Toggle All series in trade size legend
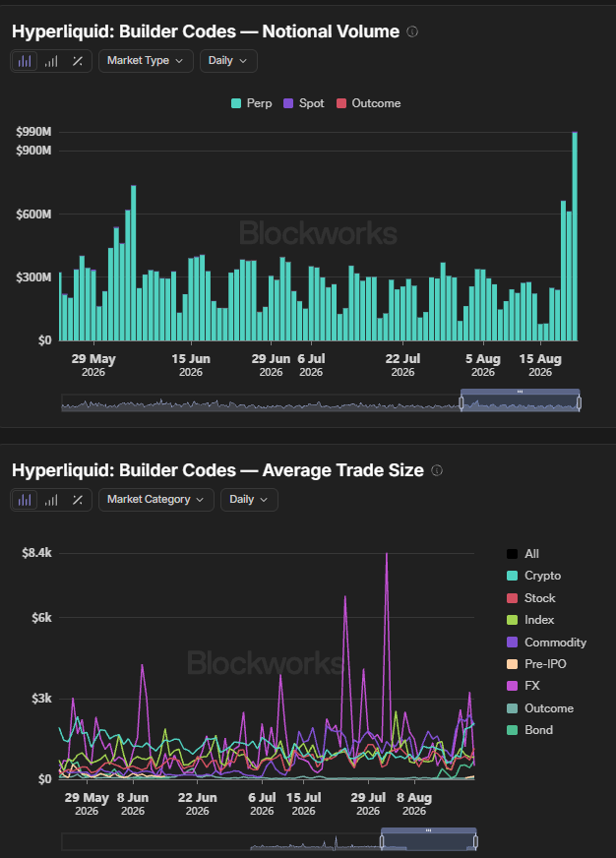The height and width of the screenshot is (858, 616). tap(523, 554)
